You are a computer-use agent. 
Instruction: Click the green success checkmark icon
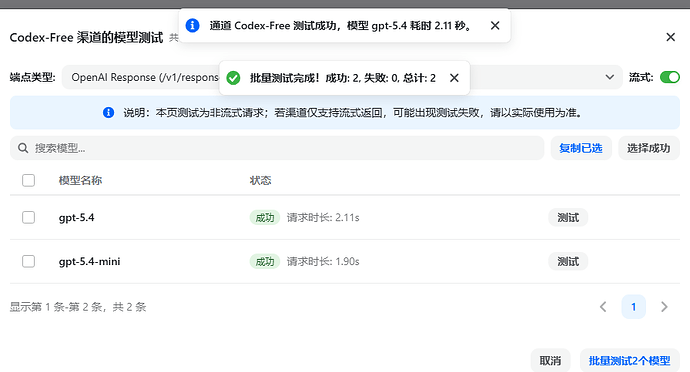233,78
